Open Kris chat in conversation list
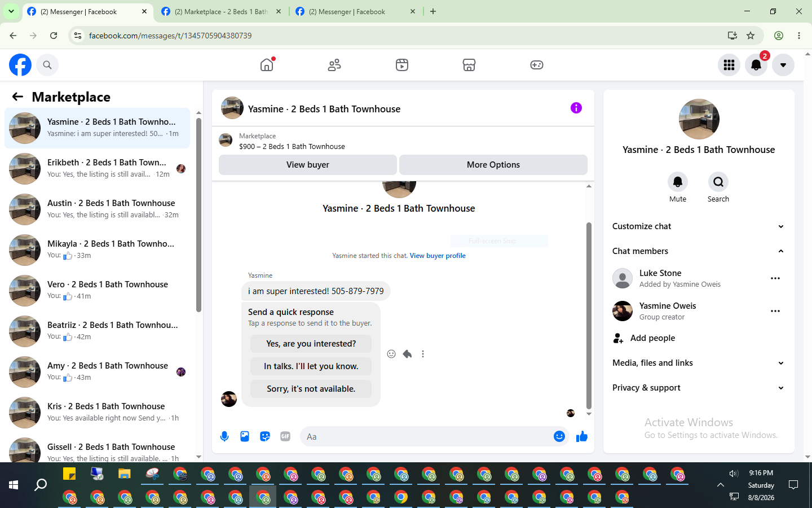Image resolution: width=812 pixels, height=508 pixels. coord(98,413)
